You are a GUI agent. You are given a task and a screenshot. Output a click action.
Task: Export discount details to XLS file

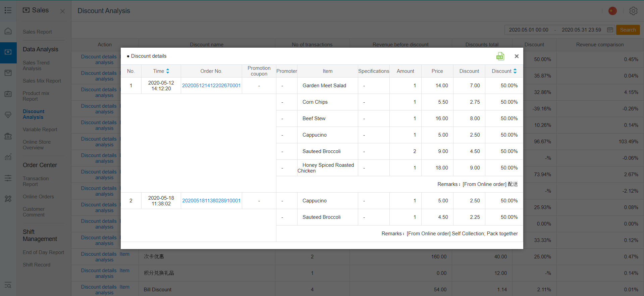(x=500, y=56)
